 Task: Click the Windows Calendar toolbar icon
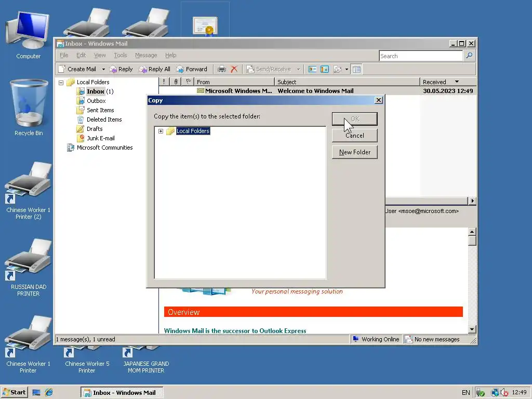pyautogui.click(x=325, y=69)
